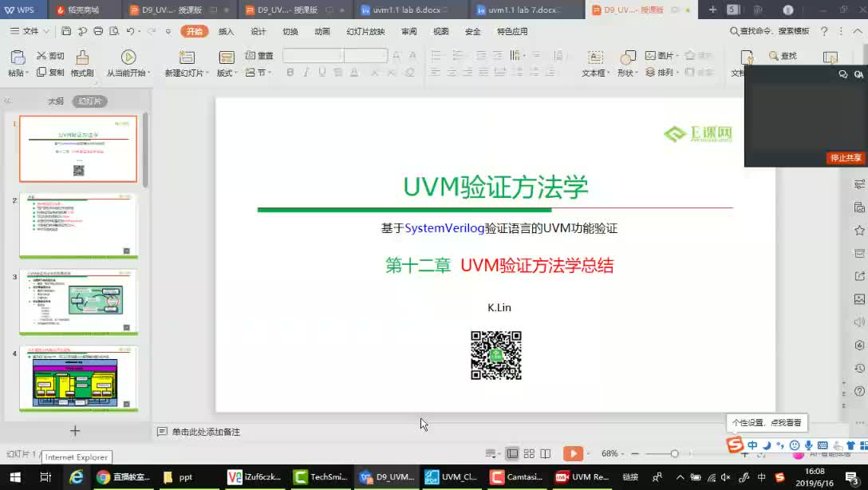Click the Print Preview icon
This screenshot has height=490, width=868.
(x=114, y=32)
